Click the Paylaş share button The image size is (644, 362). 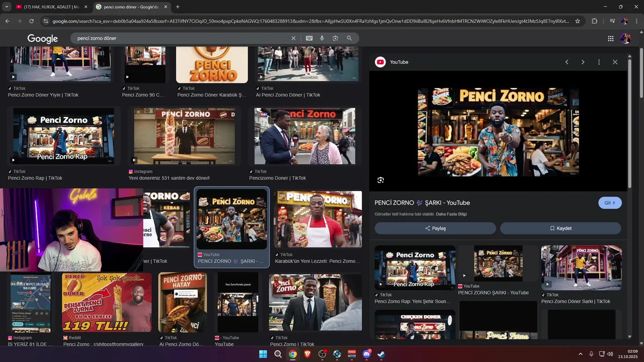pos(435,228)
